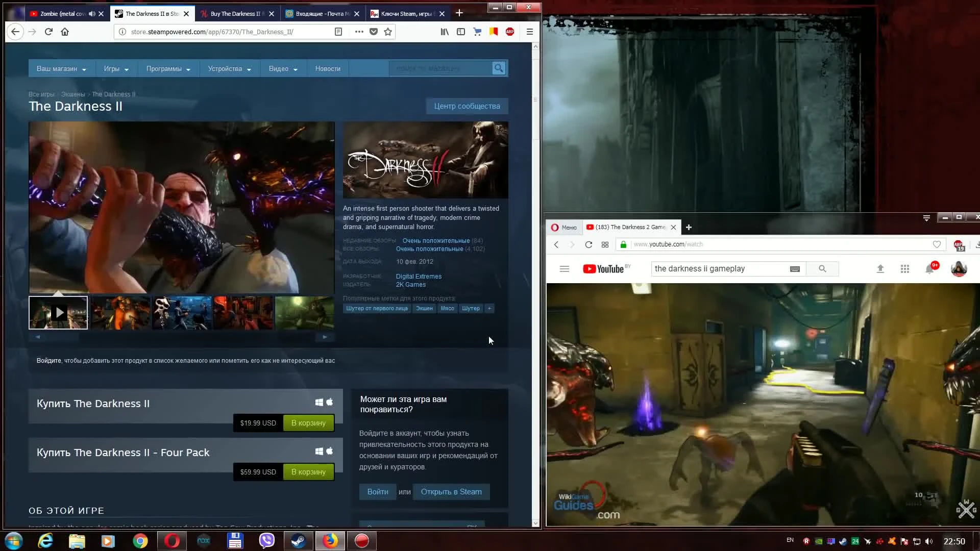Toggle Opera heart bookmark icon
The image size is (980, 551).
pyautogui.click(x=937, y=244)
